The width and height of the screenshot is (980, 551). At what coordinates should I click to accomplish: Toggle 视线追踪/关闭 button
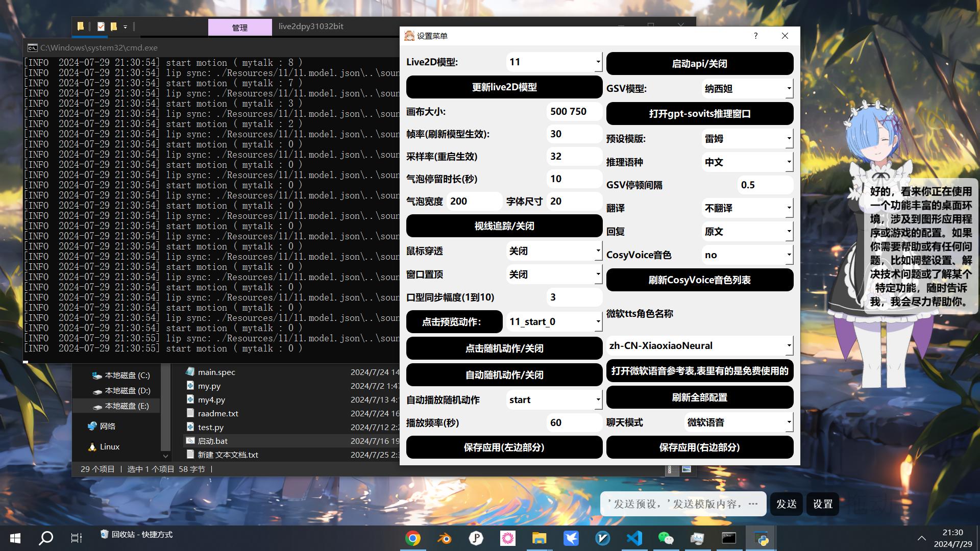[504, 226]
